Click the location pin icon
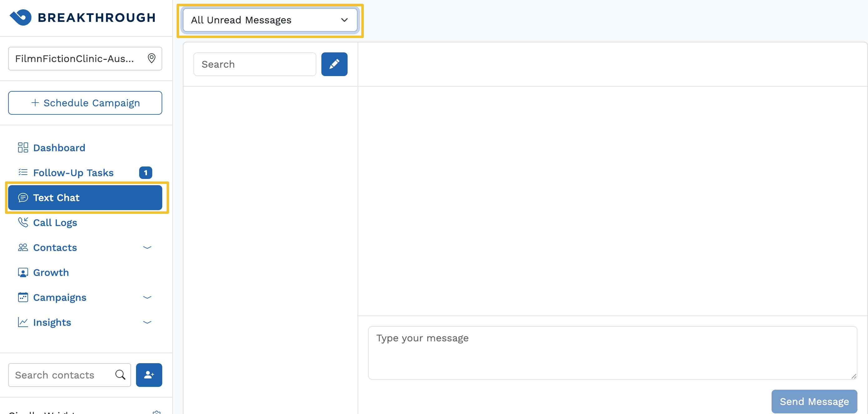 pos(152,59)
